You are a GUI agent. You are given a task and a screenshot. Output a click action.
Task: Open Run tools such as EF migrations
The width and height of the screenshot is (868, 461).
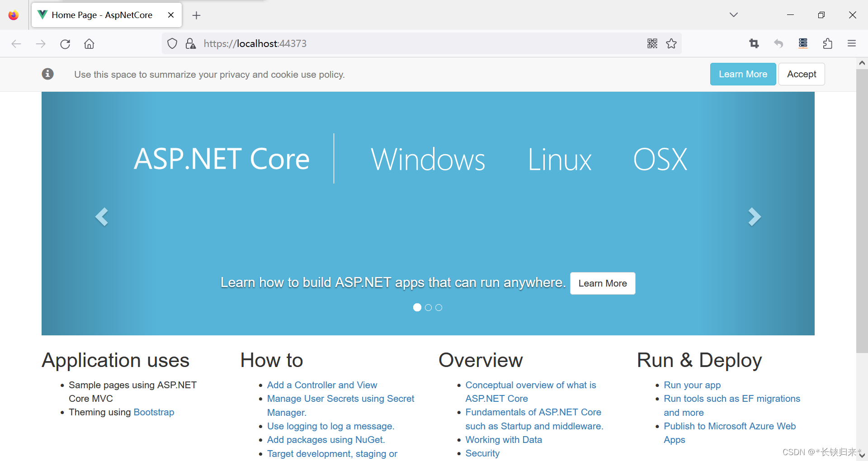(732, 405)
